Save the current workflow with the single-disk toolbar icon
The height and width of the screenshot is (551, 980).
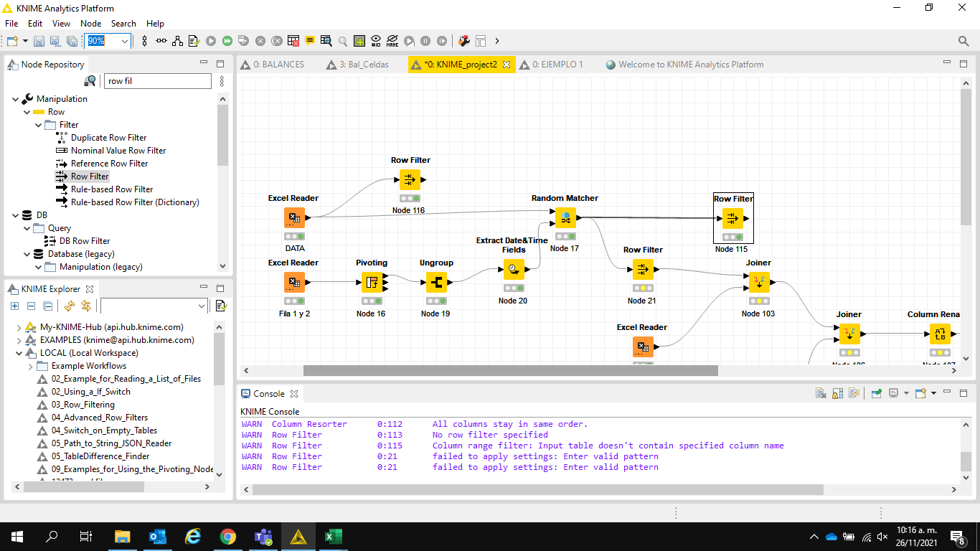pos(39,41)
